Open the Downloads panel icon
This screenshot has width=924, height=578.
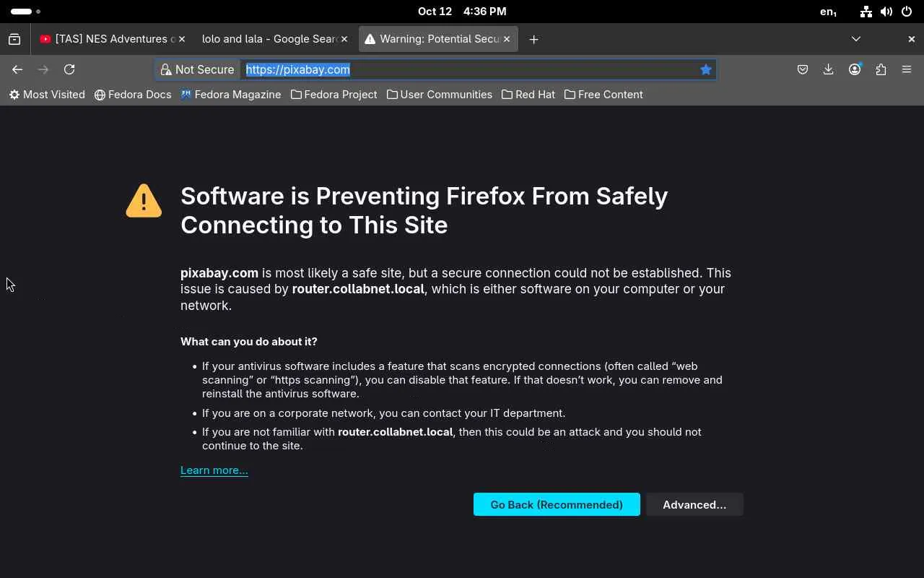pos(828,69)
